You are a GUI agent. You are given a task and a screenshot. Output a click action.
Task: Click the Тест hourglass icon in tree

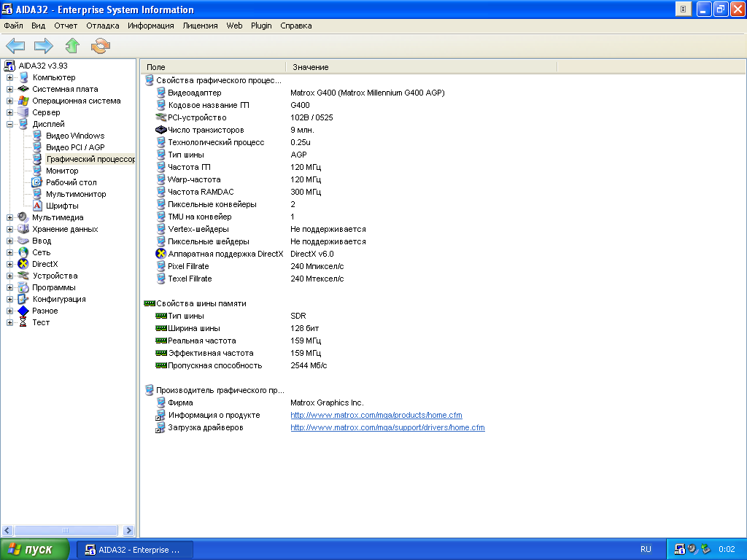tap(23, 322)
